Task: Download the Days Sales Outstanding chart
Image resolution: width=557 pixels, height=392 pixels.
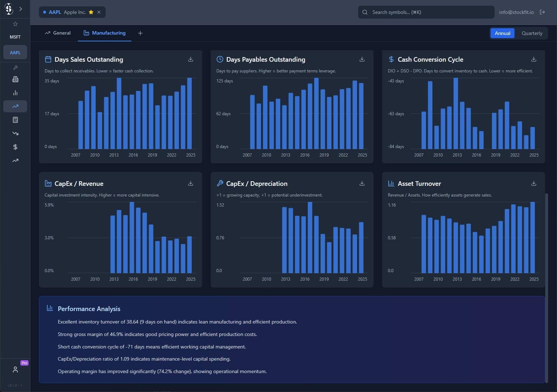Action: pyautogui.click(x=191, y=60)
